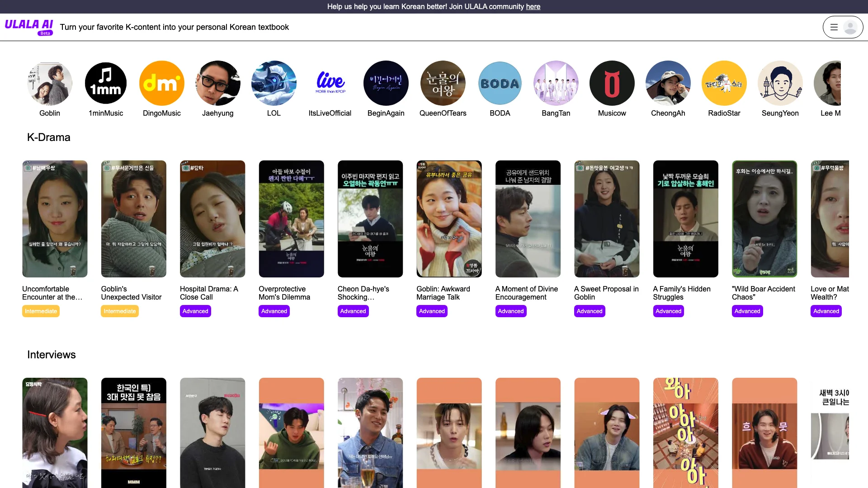868x488 pixels.
Task: Click Interviews section header
Action: (x=51, y=354)
